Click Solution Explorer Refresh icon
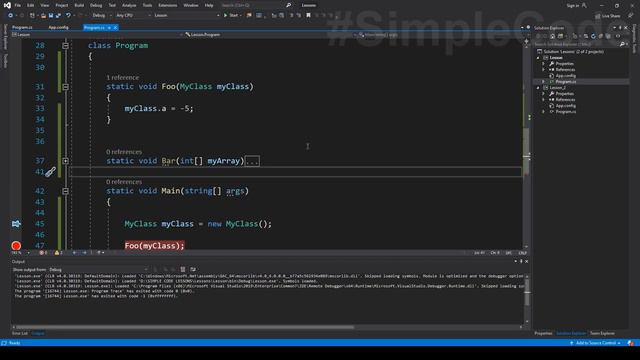Screen dimensions: 640x360 593,36
